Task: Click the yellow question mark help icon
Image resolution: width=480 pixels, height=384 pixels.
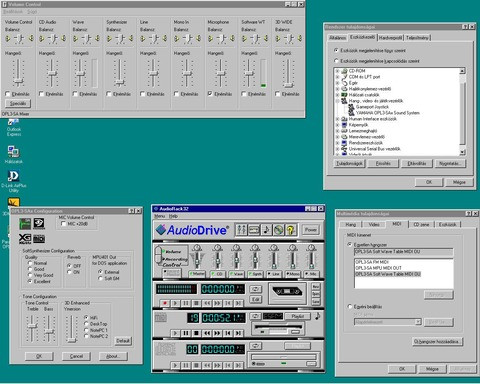Action: pos(291,230)
